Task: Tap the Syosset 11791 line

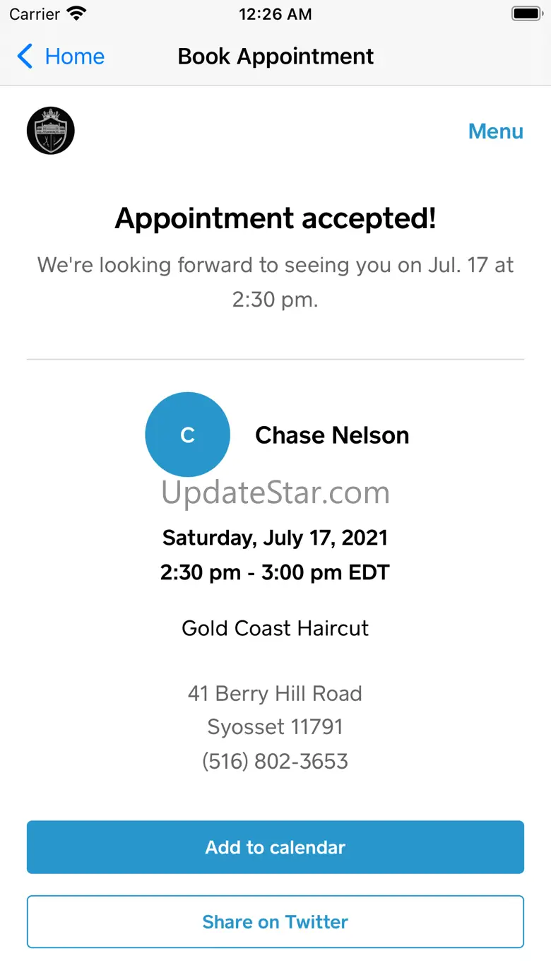Action: coord(275,727)
